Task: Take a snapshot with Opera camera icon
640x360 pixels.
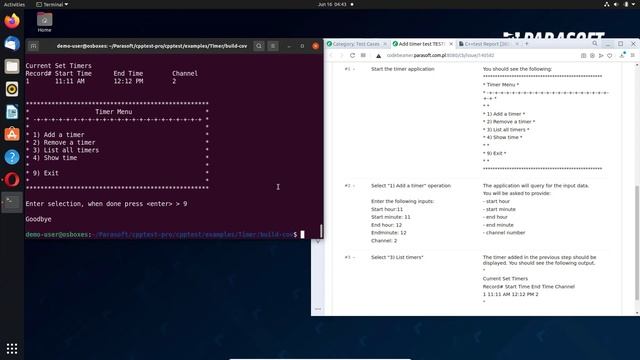Action: 592,56
